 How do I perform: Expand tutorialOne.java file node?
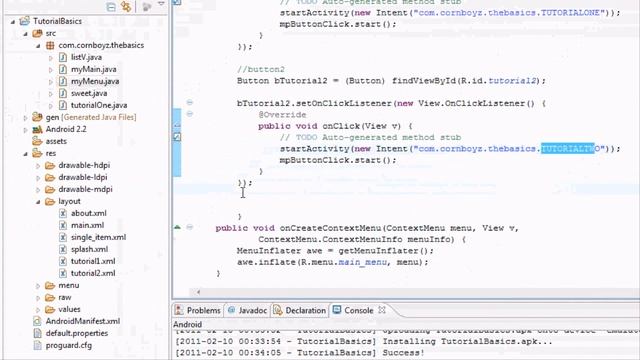point(51,106)
